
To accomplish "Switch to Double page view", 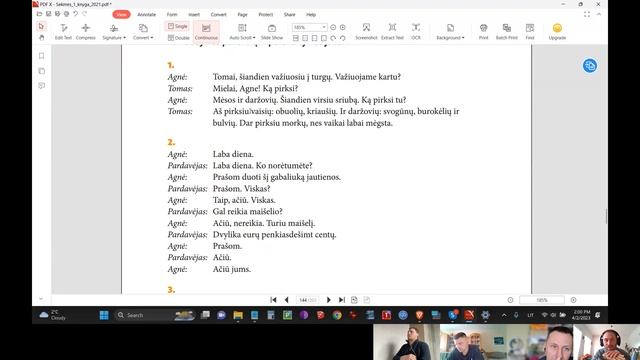I will click(178, 38).
